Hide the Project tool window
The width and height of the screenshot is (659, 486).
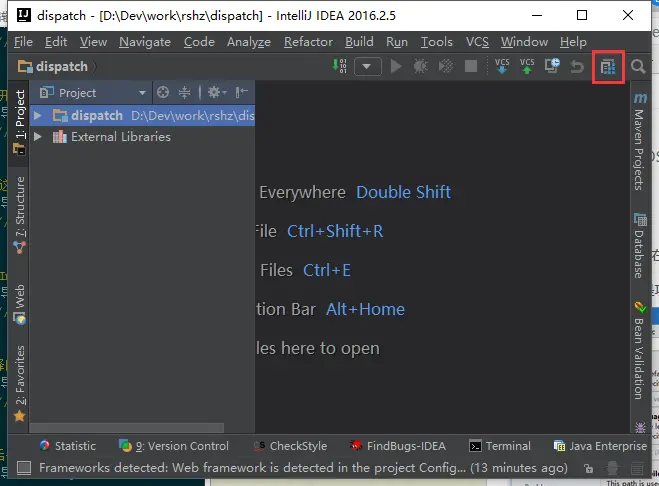coord(242,92)
